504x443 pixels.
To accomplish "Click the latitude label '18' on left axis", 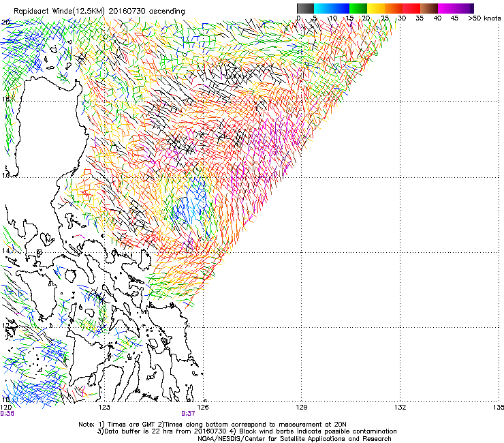I will tap(5, 99).
